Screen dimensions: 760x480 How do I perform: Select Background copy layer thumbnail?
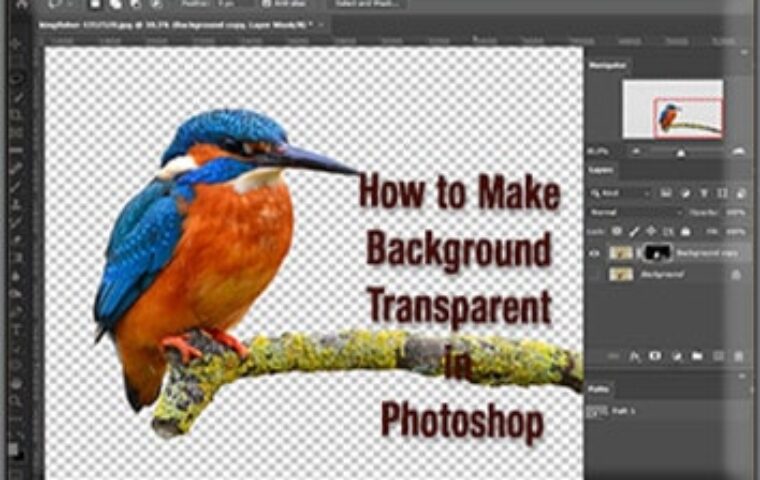pyautogui.click(x=621, y=253)
